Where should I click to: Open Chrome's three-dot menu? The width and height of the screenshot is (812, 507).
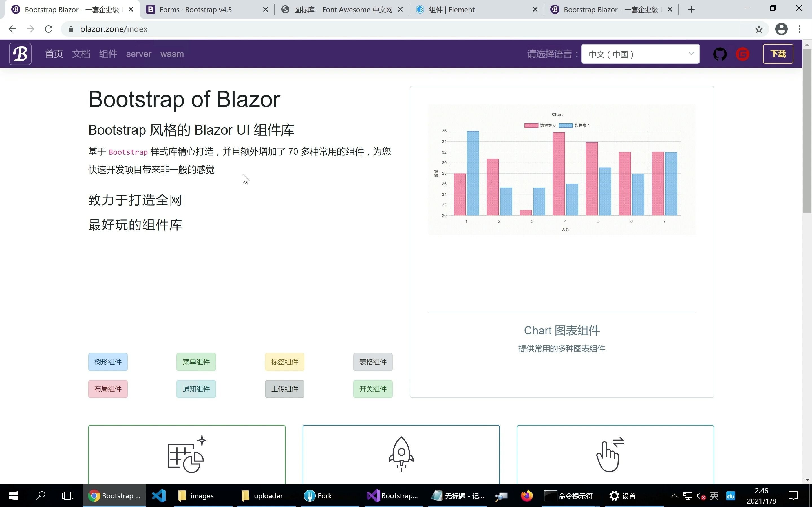(800, 29)
